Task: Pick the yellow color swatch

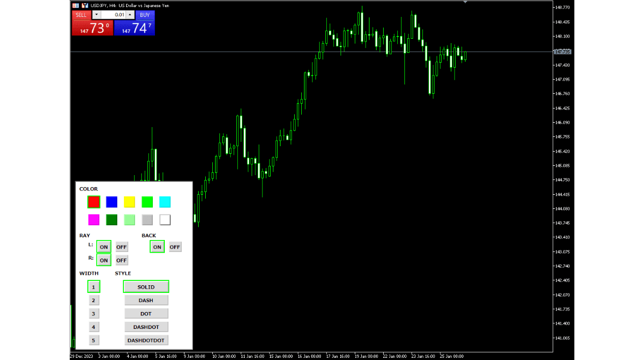Action: coord(129,202)
